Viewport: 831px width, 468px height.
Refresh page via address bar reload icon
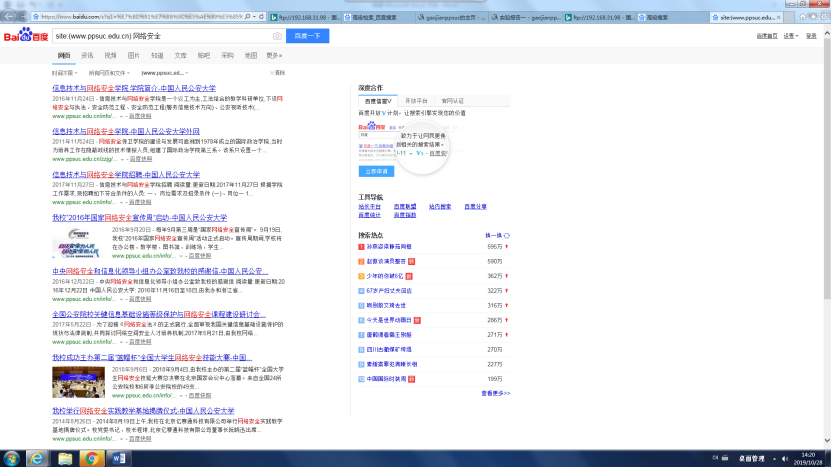pos(261,17)
